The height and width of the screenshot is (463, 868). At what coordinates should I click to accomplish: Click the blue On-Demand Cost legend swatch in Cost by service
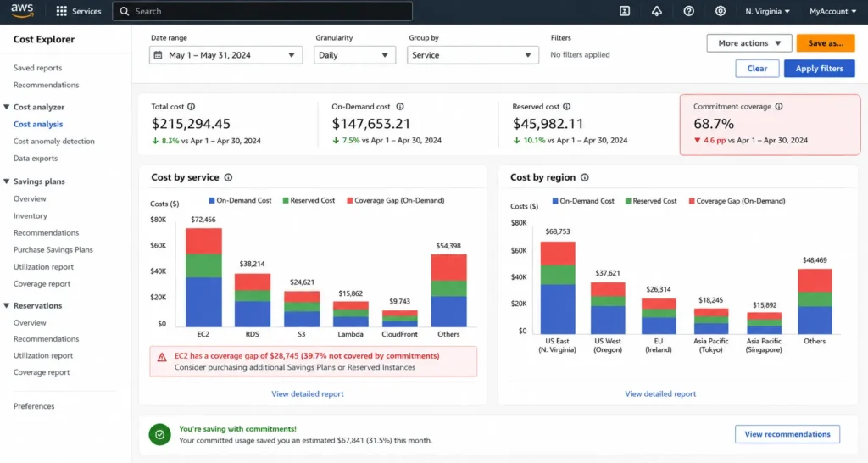pyautogui.click(x=211, y=200)
